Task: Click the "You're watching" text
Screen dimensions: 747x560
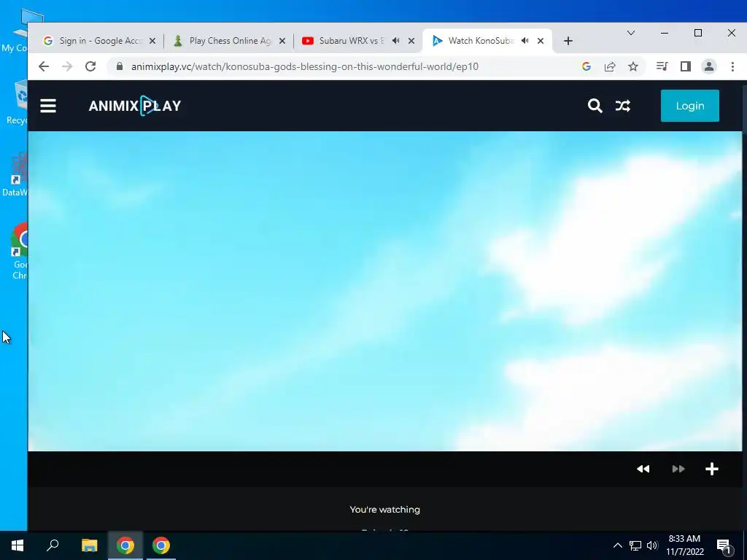Action: [385, 510]
